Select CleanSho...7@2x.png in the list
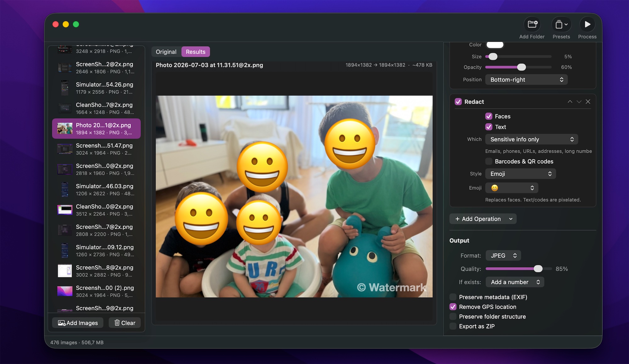 tap(96, 108)
